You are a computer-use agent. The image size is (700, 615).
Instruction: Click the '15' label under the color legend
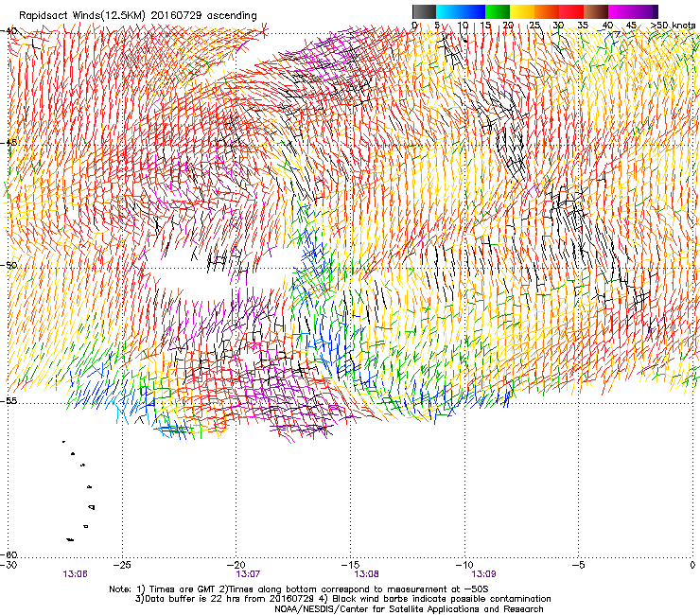485,25
